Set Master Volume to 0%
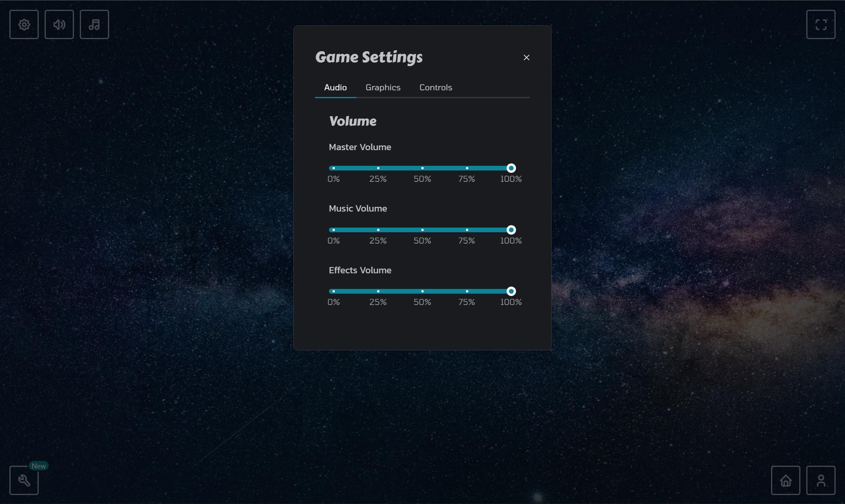The height and width of the screenshot is (504, 845). tap(333, 168)
